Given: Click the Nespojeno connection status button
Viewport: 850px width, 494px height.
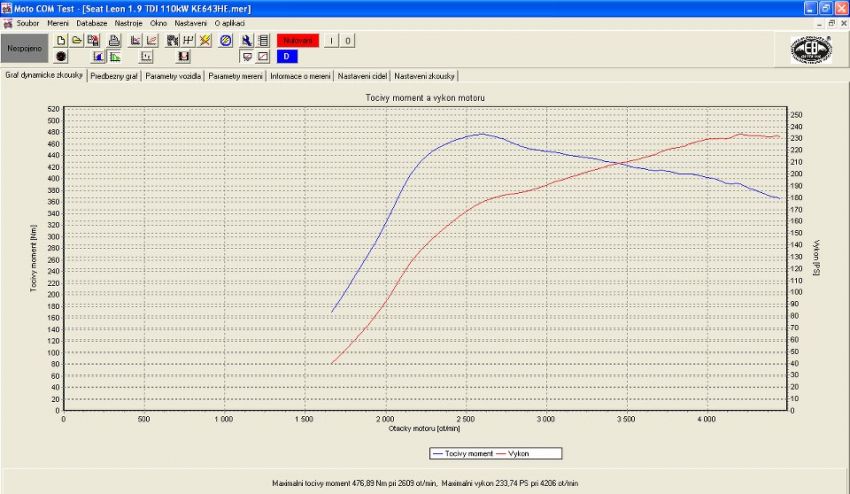Looking at the screenshot, I should pyautogui.click(x=25, y=48).
